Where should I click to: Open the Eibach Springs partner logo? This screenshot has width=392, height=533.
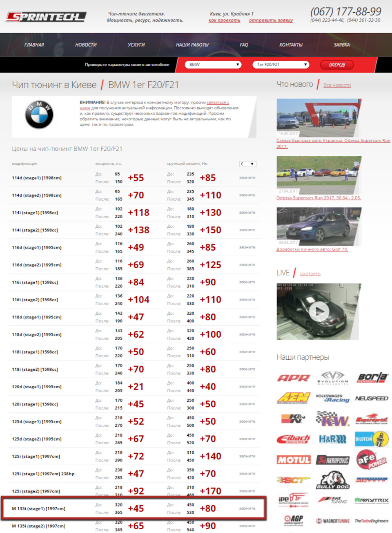coord(294,439)
